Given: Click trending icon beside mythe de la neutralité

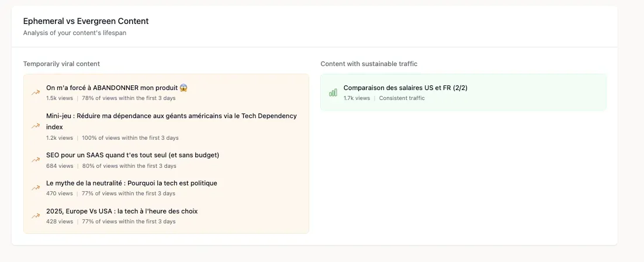Looking at the screenshot, I should click(x=36, y=188).
